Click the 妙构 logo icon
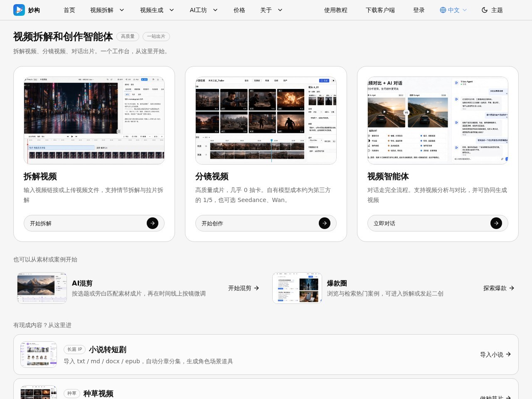Viewport: 532px width, 399px height. point(19,10)
